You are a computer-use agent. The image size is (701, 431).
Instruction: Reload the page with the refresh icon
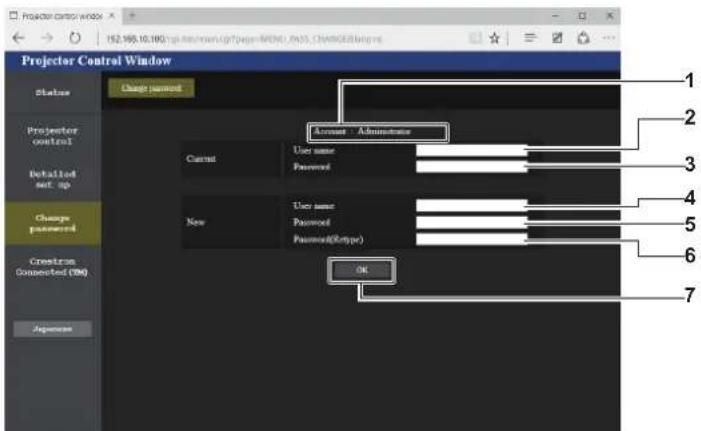(75, 38)
